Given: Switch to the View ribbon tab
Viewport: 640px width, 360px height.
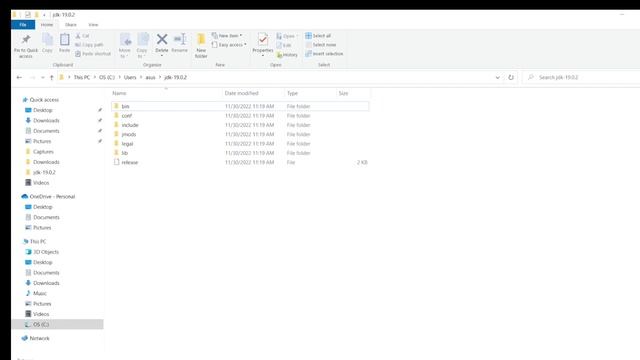Looking at the screenshot, I should coord(93,25).
